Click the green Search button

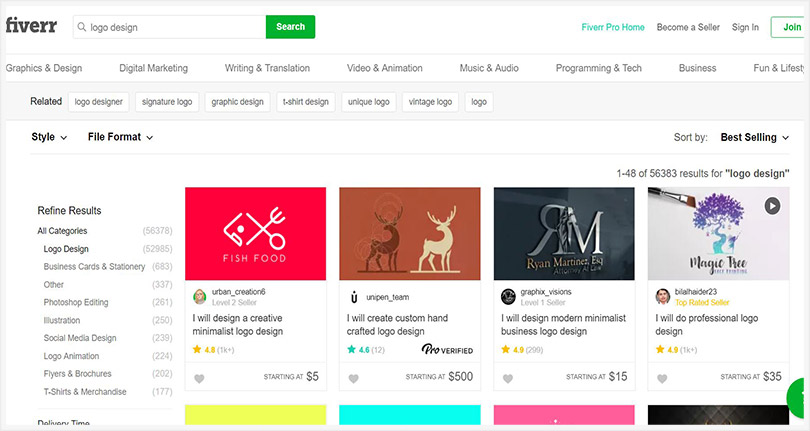tap(290, 27)
